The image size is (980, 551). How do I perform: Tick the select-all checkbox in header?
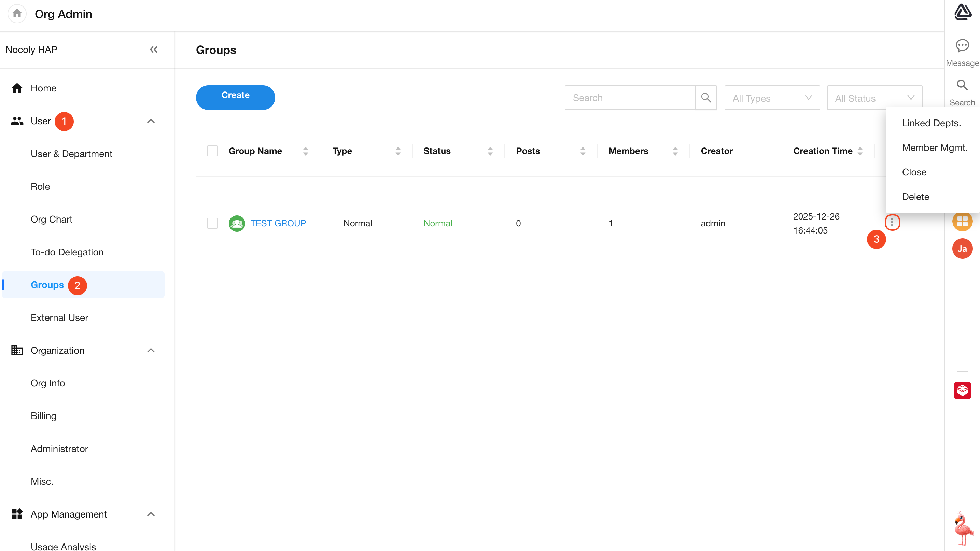click(212, 151)
